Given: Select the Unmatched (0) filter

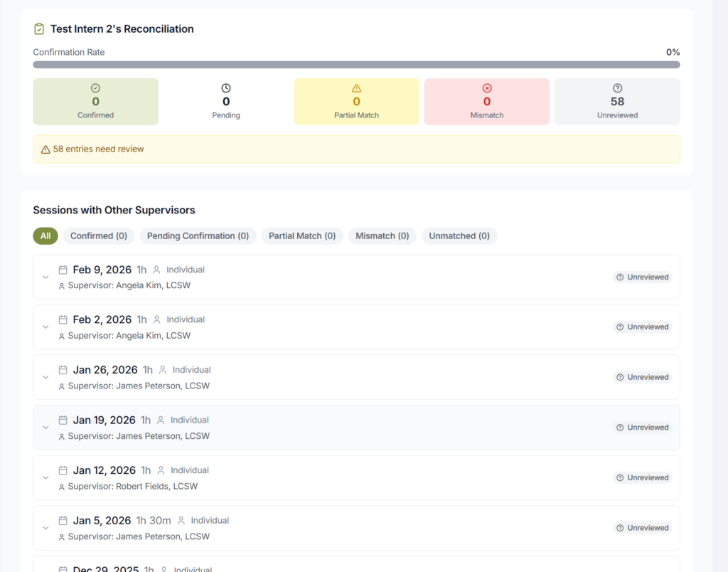Looking at the screenshot, I should pyautogui.click(x=459, y=236).
